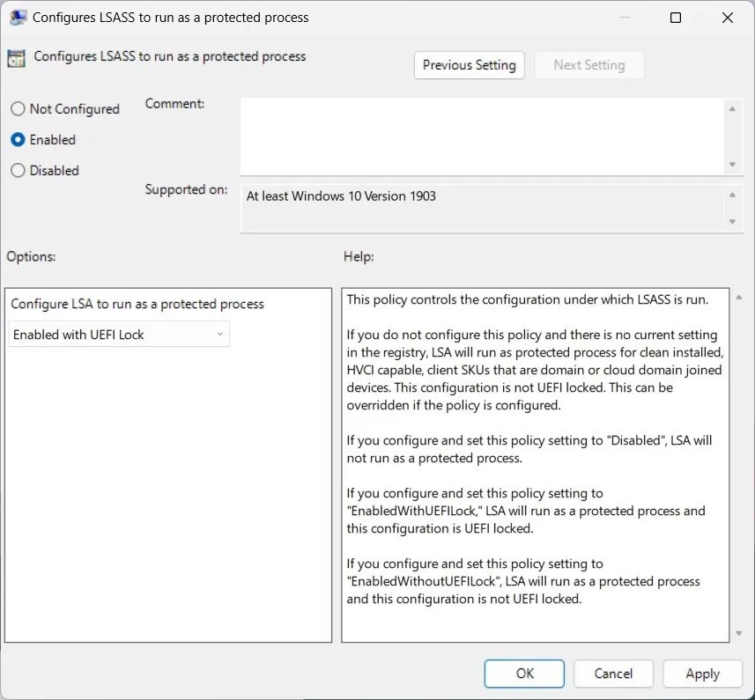Click the Help pane scroll-down arrow

(x=739, y=632)
